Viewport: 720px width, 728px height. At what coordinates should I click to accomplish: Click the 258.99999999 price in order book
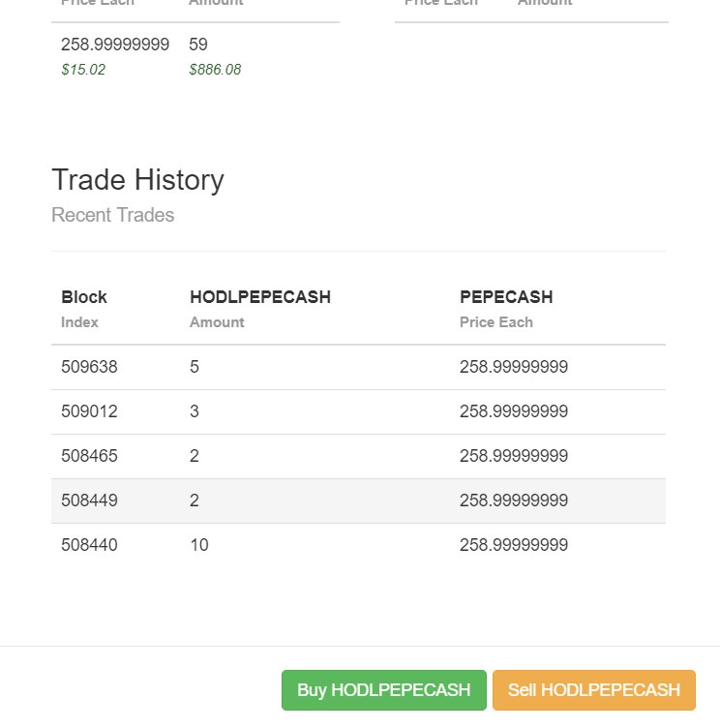pos(115,45)
